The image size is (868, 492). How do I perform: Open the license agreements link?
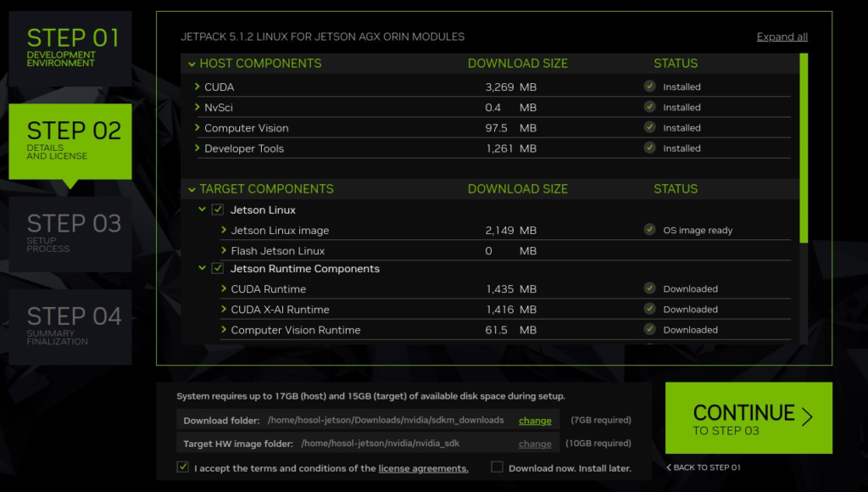click(423, 468)
